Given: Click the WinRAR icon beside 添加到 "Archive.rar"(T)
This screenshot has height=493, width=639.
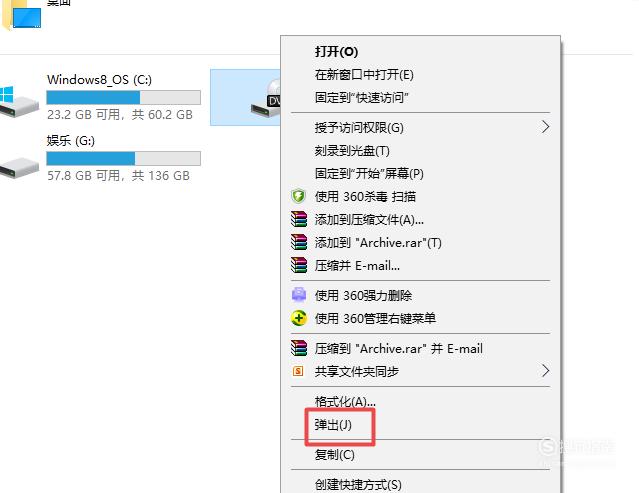Looking at the screenshot, I should (x=299, y=242).
